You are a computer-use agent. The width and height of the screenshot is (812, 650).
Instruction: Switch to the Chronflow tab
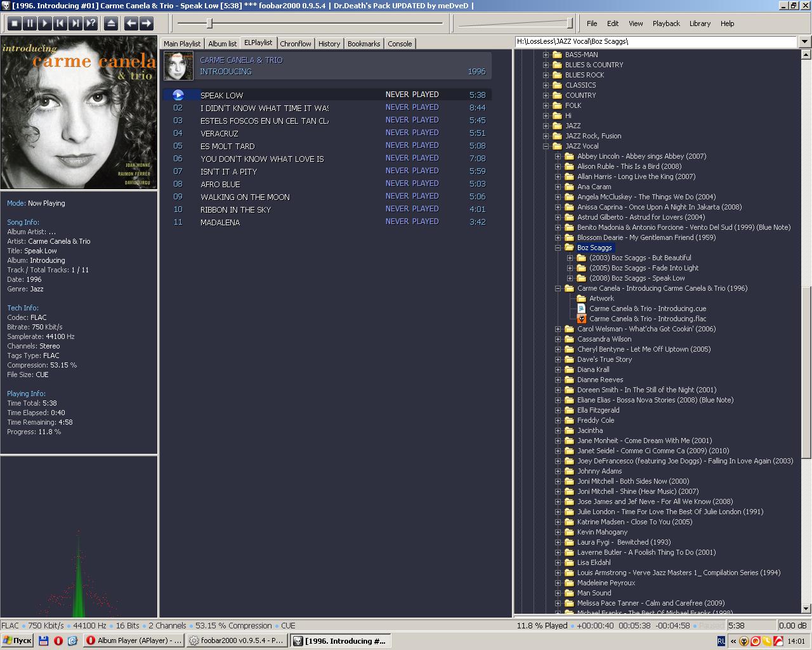tap(296, 44)
